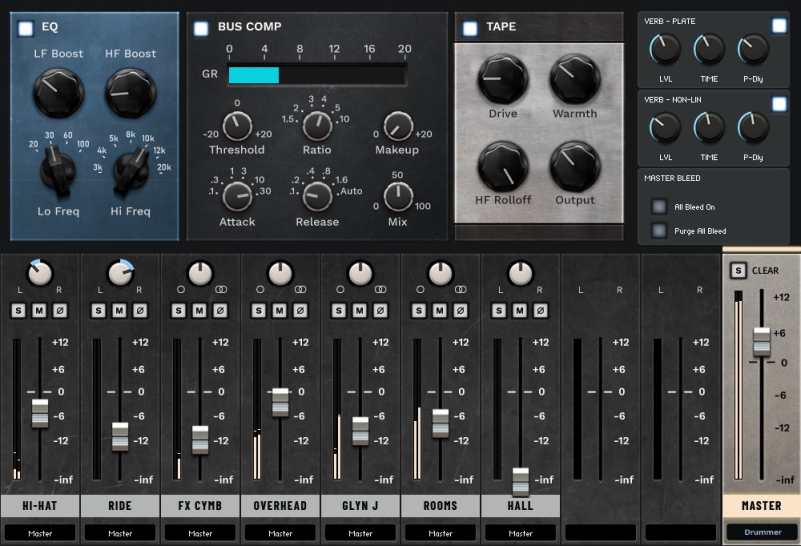Image resolution: width=801 pixels, height=546 pixels.
Task: Enable the EQ module
Action: 26,28
